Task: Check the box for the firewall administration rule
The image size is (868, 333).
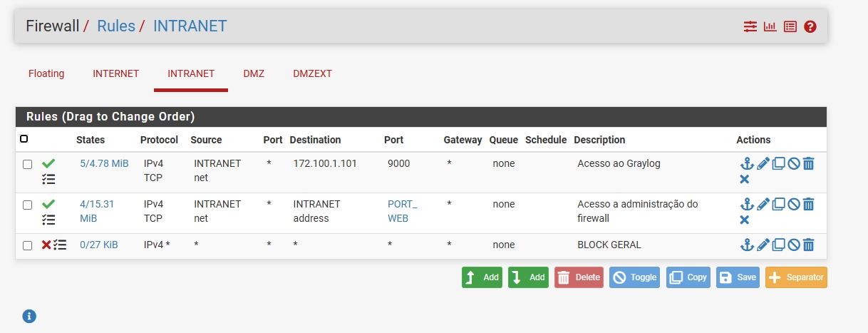Action: point(27,205)
